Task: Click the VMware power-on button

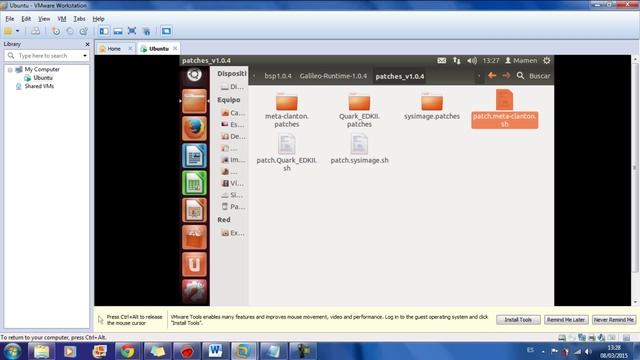Action: (8, 31)
